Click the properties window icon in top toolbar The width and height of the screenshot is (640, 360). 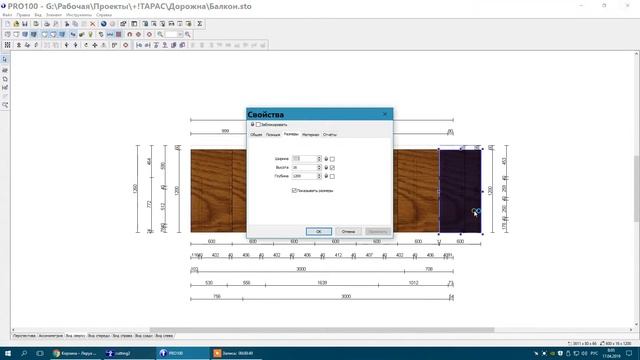123,24
